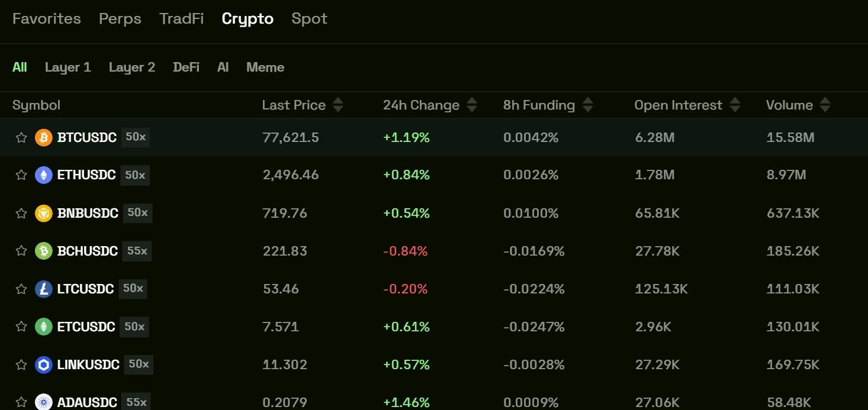Click the BNB coin icon for BNBUSDC

point(44,213)
